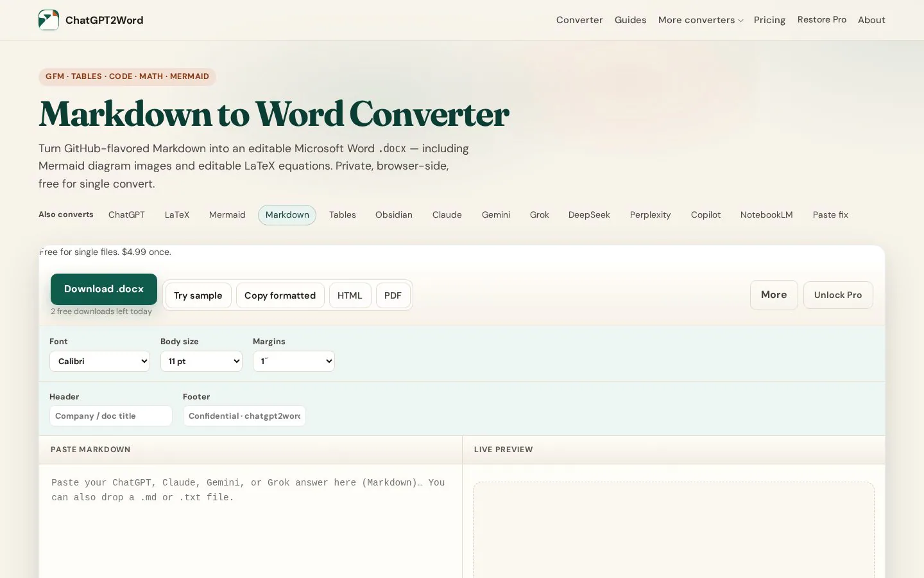Load the Try sample content
924x578 pixels.
tap(198, 295)
